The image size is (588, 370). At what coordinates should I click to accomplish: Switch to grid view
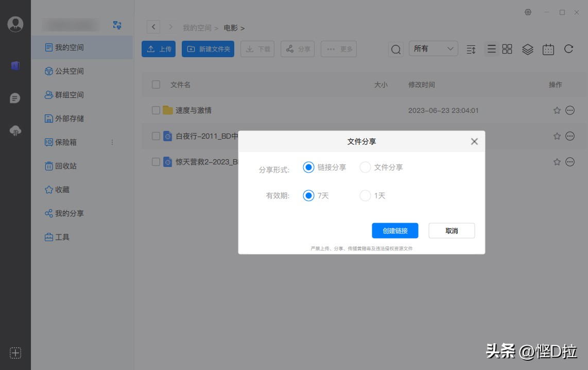[x=507, y=48]
